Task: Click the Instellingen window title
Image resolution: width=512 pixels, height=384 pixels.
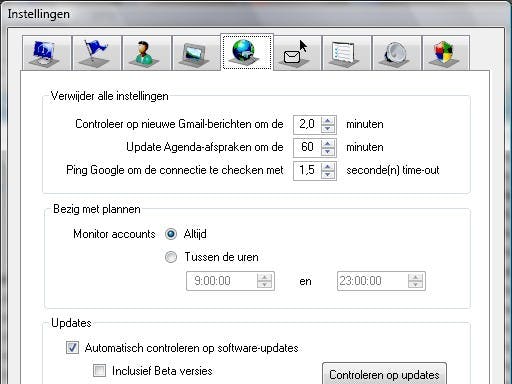Action: [39, 14]
